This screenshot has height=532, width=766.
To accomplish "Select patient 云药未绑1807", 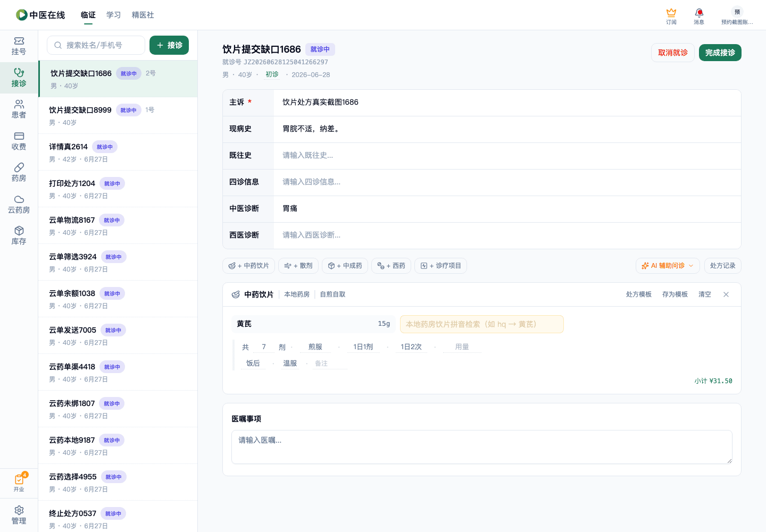I will [118, 409].
